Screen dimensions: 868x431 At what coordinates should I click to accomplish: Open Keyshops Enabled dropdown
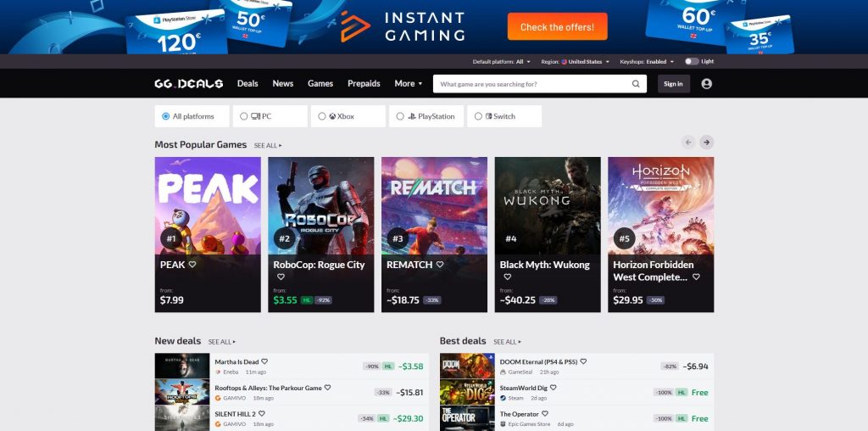[647, 61]
